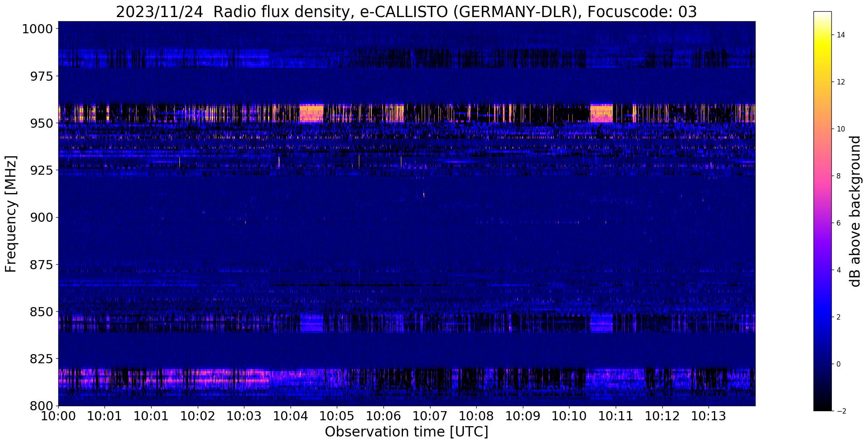
Task: Click the 10:09 time tick label
Action: (x=523, y=416)
